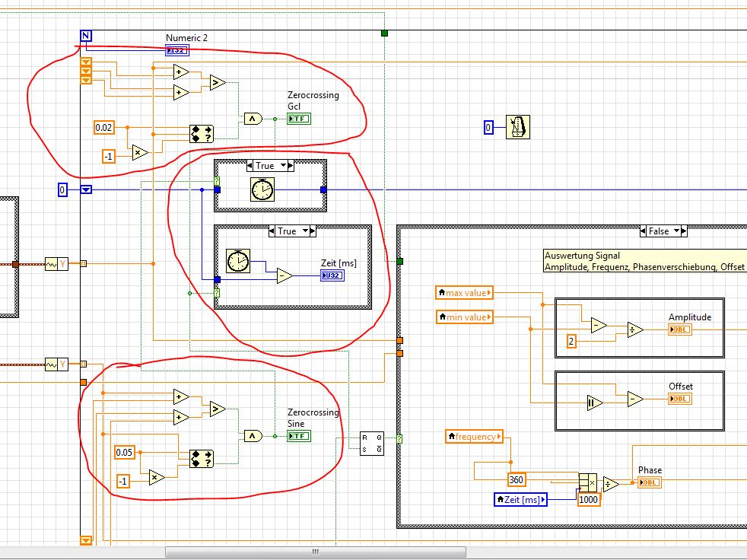Click the frequency local variable
The height and width of the screenshot is (560, 747).
coord(475,437)
